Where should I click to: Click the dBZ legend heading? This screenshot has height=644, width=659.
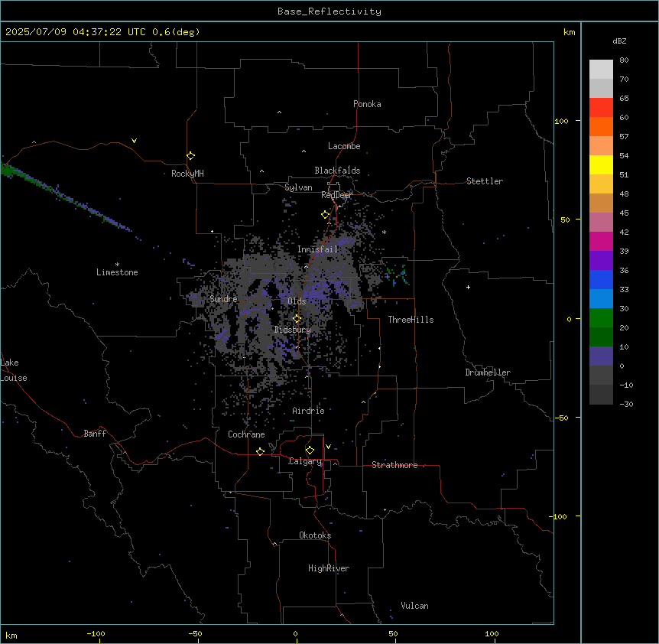619,41
